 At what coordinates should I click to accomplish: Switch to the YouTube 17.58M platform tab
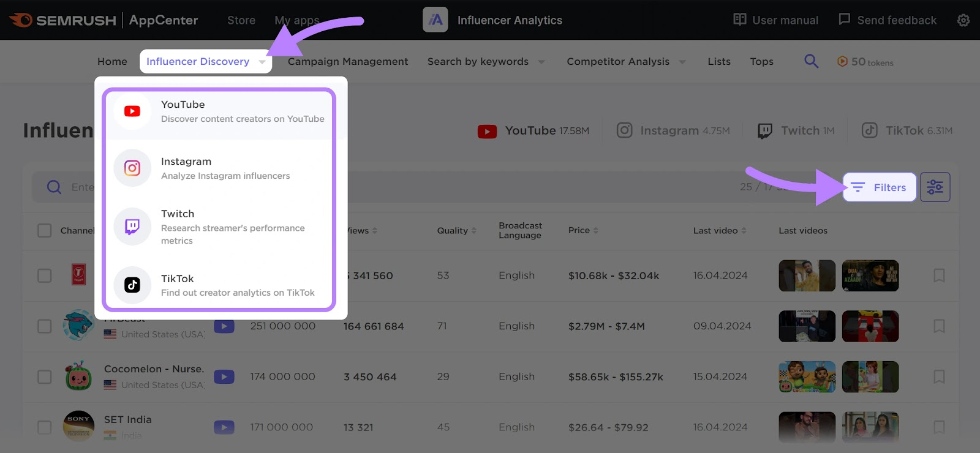(x=533, y=130)
